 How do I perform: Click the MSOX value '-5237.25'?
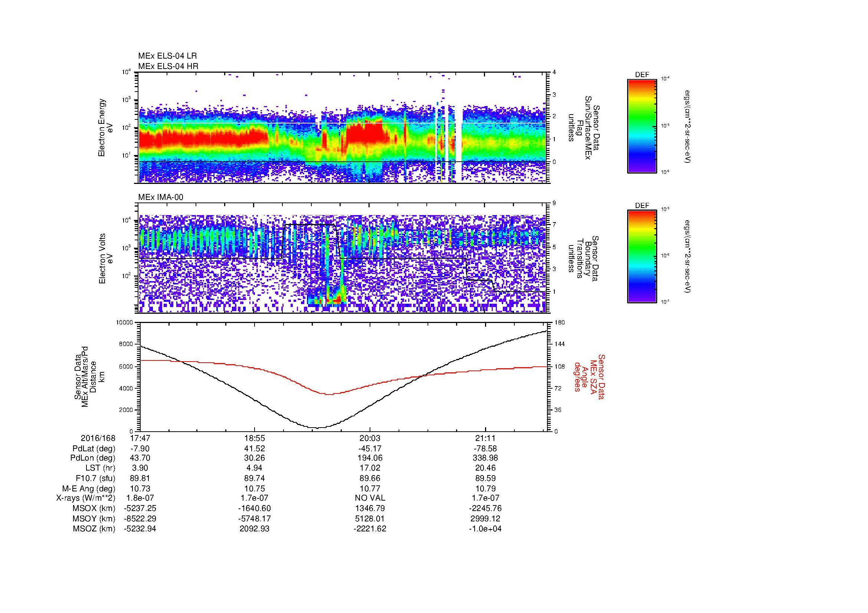pyautogui.click(x=140, y=508)
